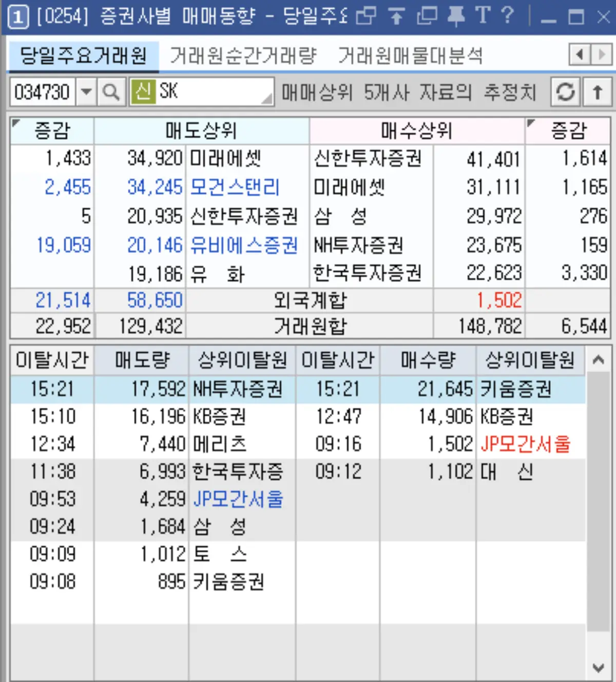
Task: Click the 매도량 column header
Action: 142,360
